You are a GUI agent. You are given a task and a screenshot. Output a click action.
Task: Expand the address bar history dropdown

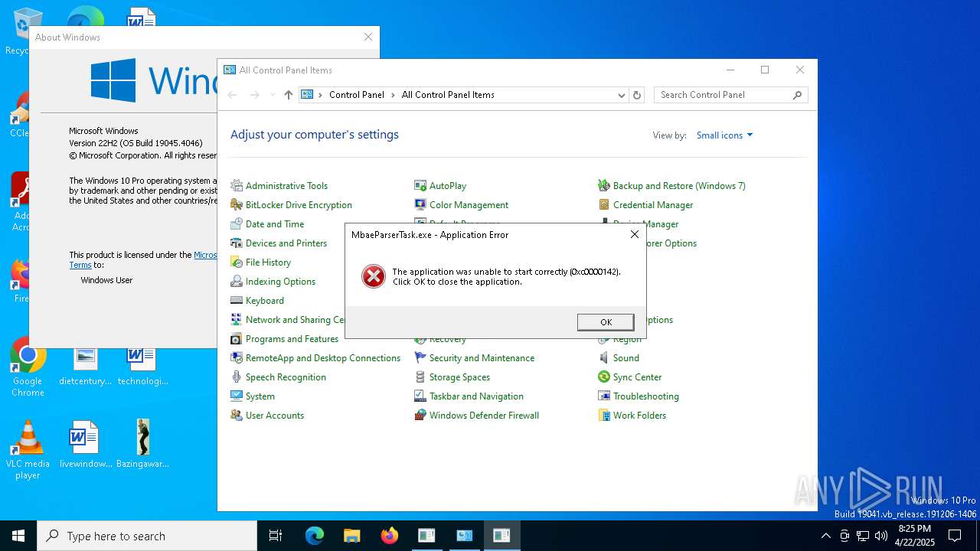tap(622, 95)
